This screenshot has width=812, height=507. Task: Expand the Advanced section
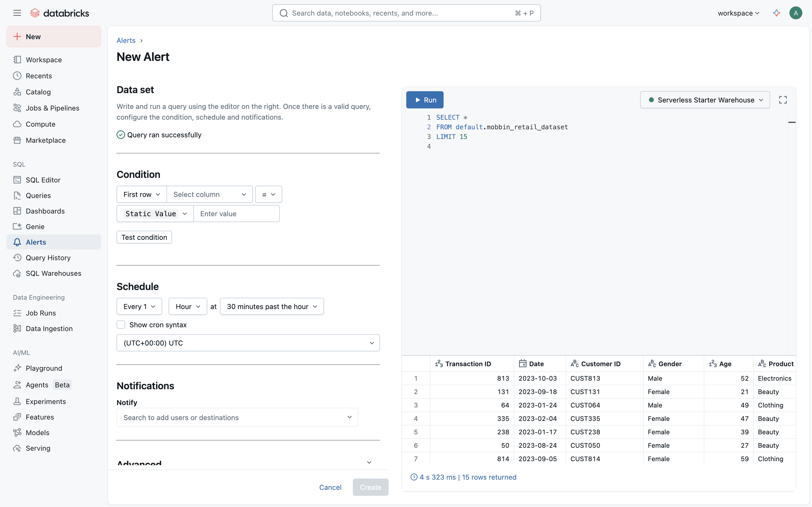pos(369,462)
